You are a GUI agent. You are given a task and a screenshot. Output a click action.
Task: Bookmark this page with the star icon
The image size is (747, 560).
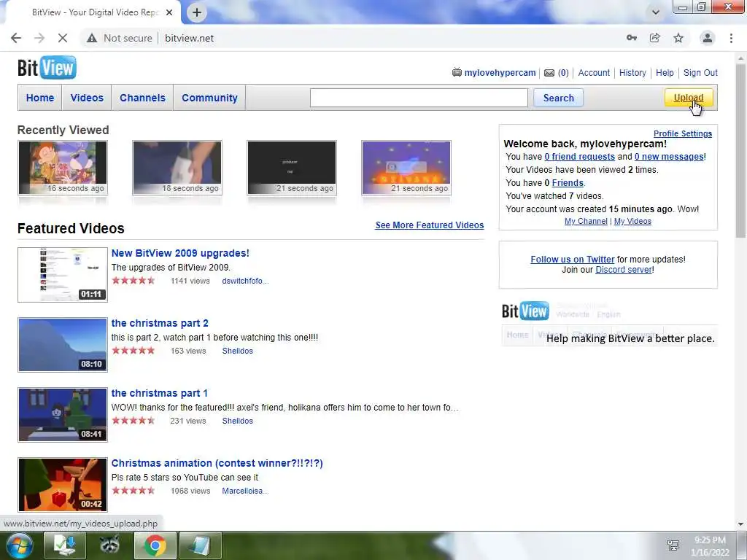click(x=678, y=38)
